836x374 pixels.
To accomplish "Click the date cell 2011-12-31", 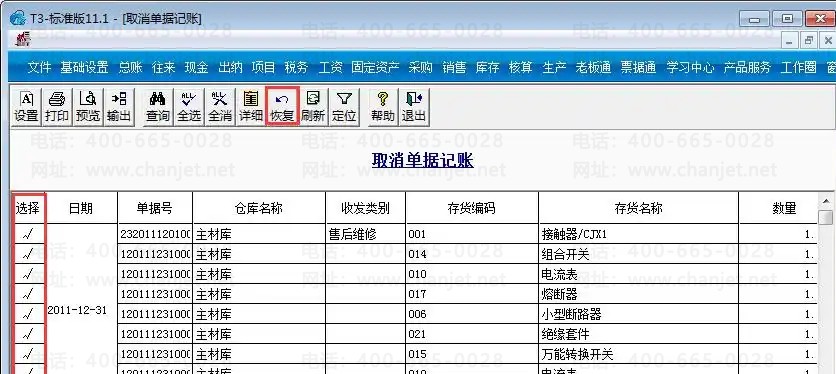I will [77, 310].
